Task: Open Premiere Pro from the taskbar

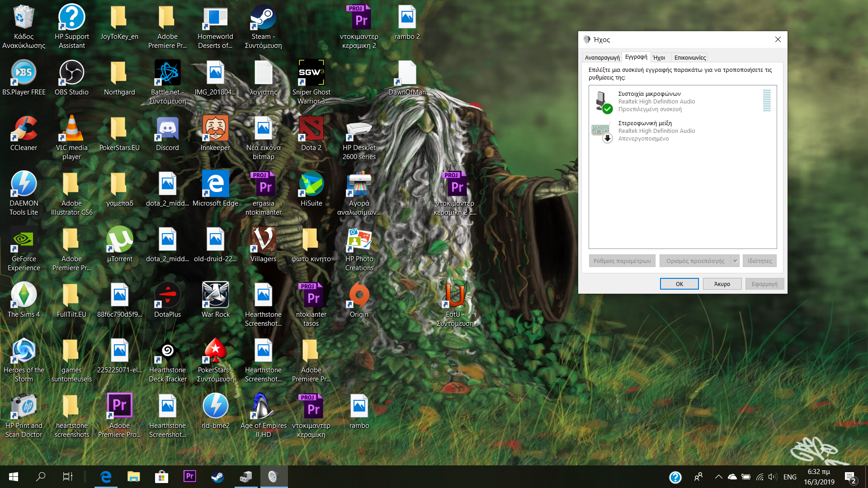Action: [x=189, y=477]
